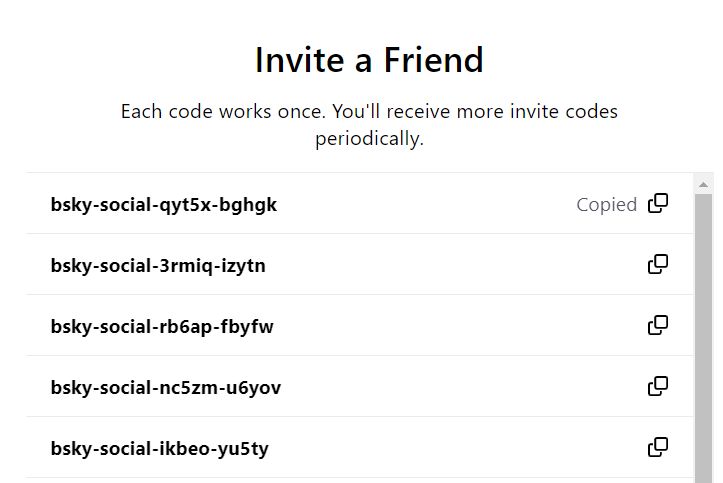Click on the bsky-social-nc5zm-u6yov code text

pyautogui.click(x=165, y=387)
